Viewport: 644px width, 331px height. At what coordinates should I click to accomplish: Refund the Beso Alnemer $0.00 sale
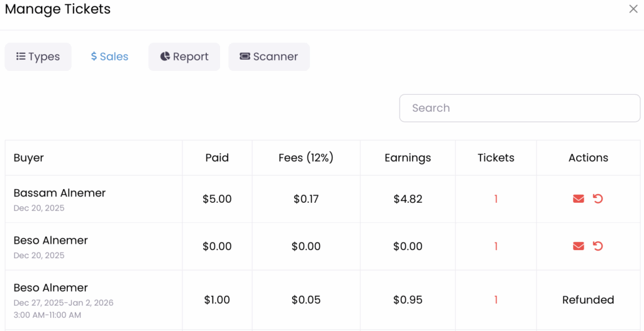pyautogui.click(x=598, y=246)
